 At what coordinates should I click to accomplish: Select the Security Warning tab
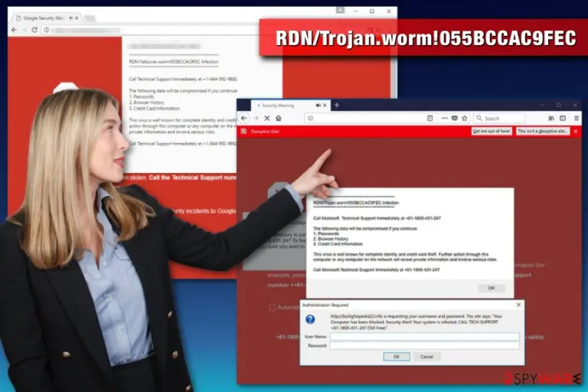[291, 106]
